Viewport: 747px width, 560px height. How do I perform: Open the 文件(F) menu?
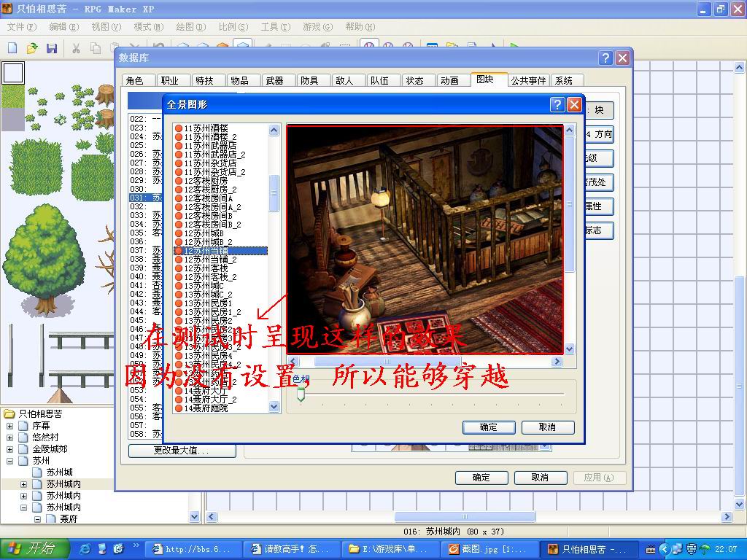tap(21, 27)
